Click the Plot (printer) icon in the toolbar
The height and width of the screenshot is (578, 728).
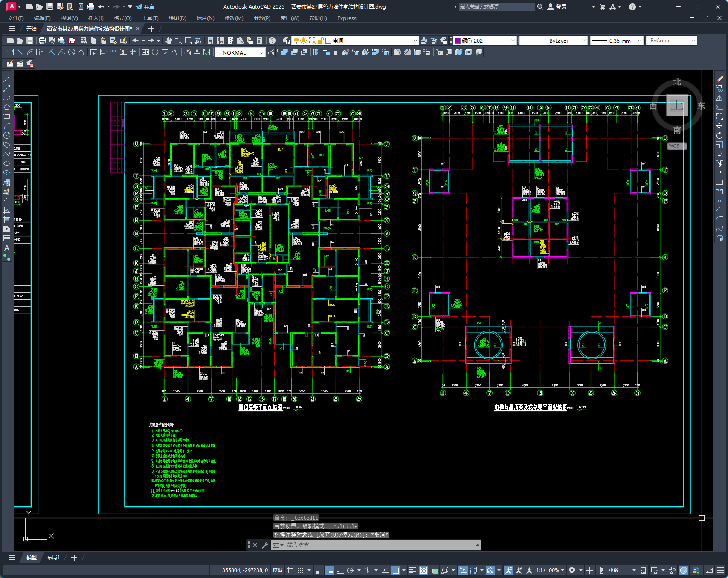tap(42, 41)
